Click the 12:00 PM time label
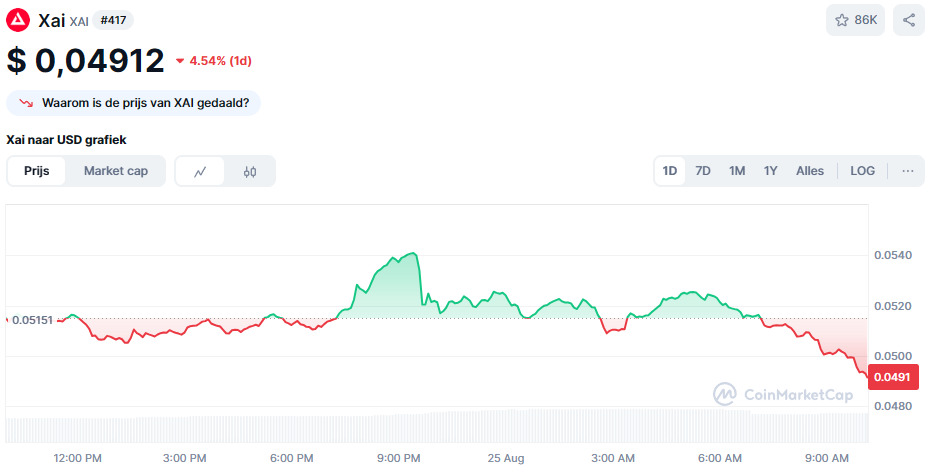 pyautogui.click(x=78, y=459)
